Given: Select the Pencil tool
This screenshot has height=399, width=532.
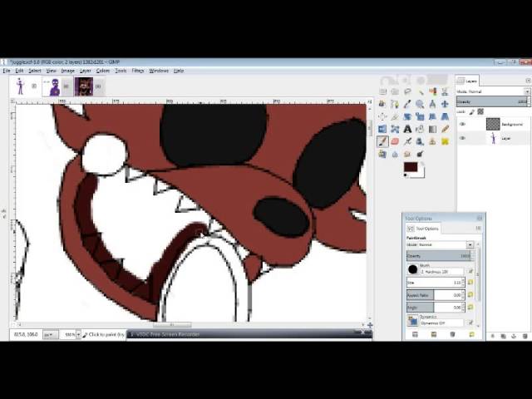Looking at the screenshot, I should [446, 130].
